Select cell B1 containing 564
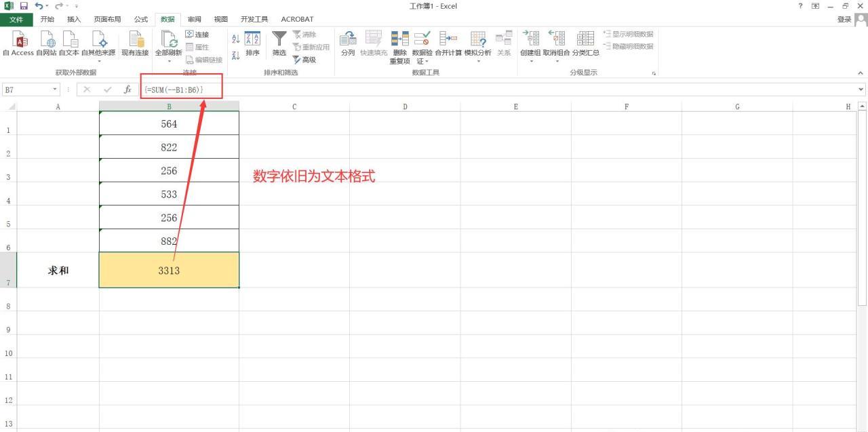This screenshot has width=868, height=432. 169,123
